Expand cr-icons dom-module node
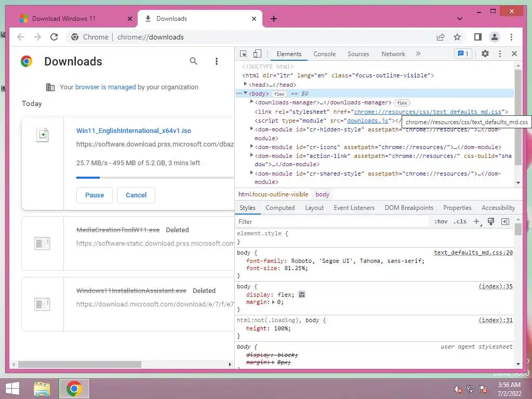 click(251, 146)
